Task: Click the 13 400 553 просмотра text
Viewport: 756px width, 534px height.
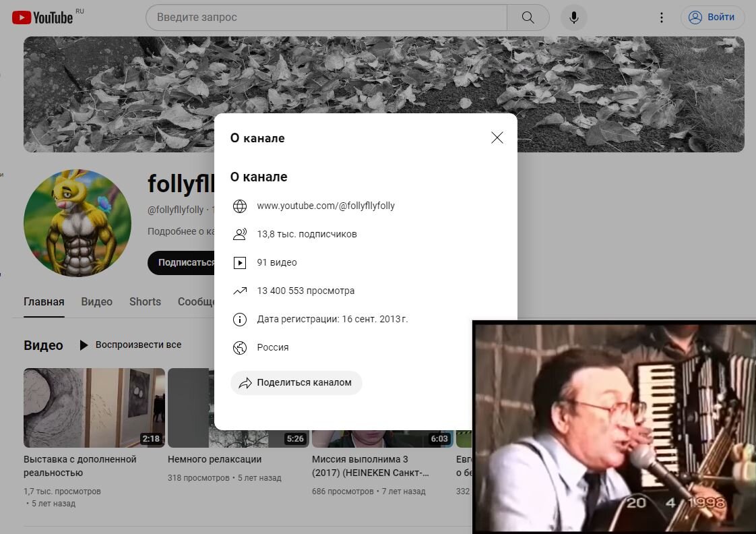Action: (306, 291)
